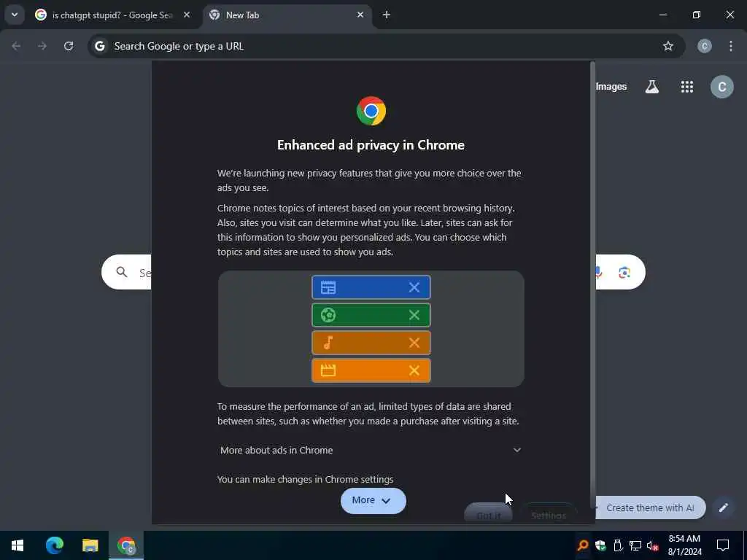Dismiss the blue calendar topic chip

point(414,287)
